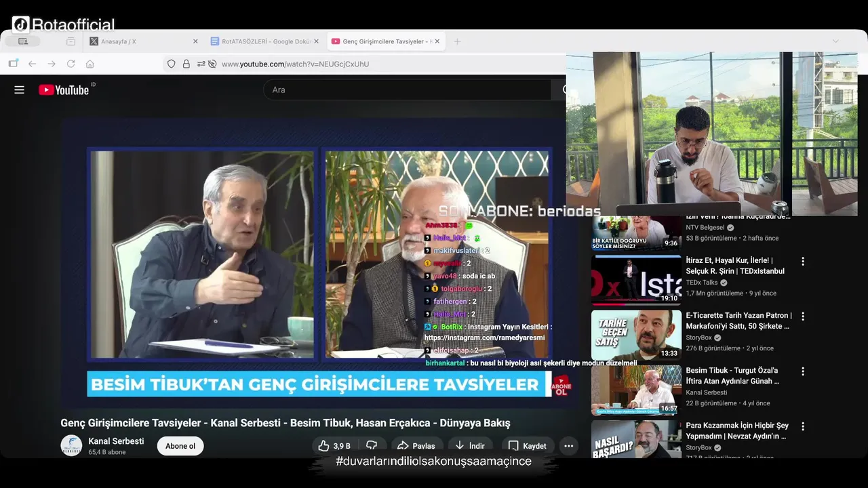Click the main video player frame

[x=319, y=264]
